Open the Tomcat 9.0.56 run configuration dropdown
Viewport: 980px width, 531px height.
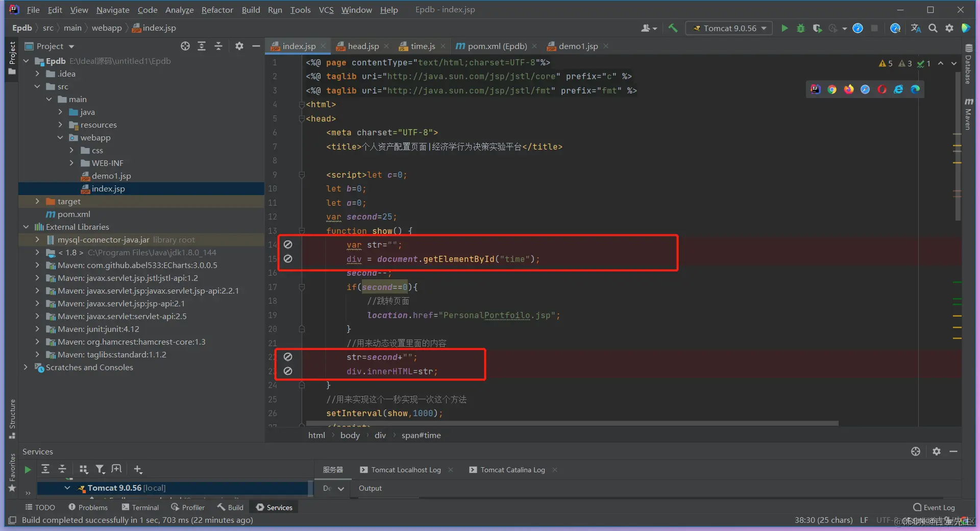click(729, 28)
